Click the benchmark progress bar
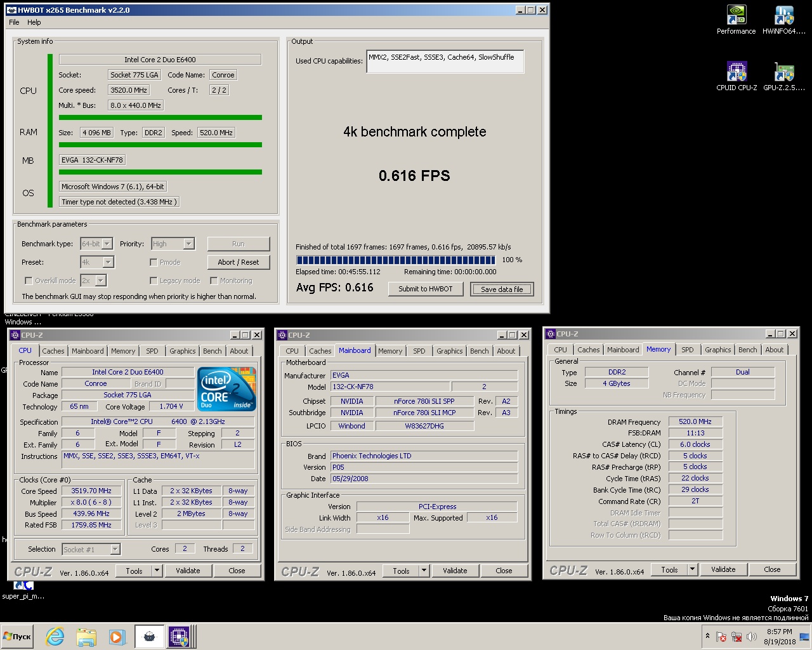Viewport: 812px width, 650px height. pos(396,260)
